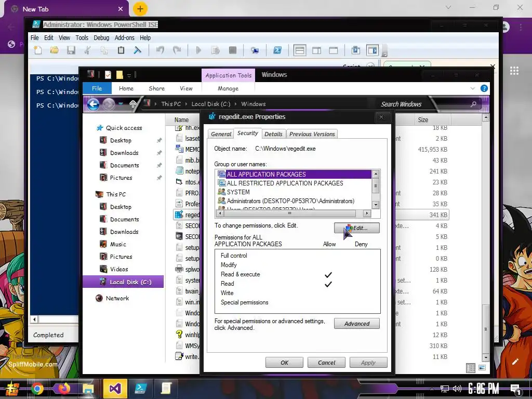Click Cut scissors icon in PowerShell ISE
This screenshot has height=399, width=532.
pos(87,50)
